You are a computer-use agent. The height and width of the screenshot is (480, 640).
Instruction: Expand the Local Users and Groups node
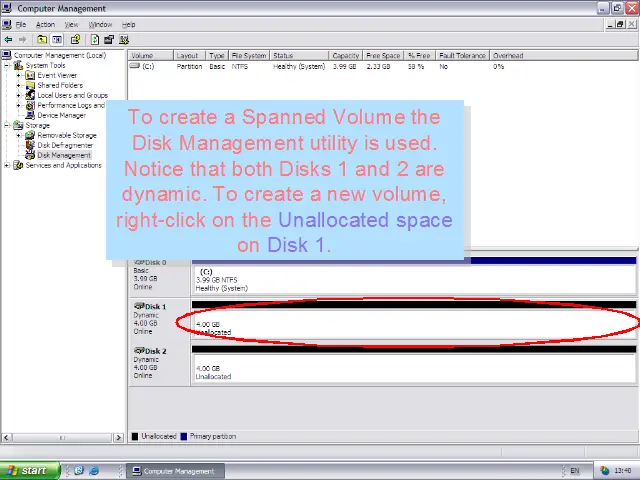18,95
